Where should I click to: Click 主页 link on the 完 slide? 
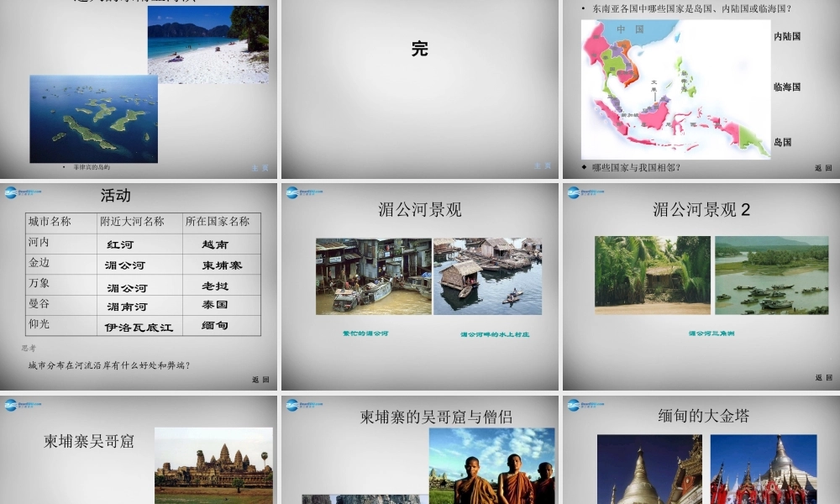point(543,166)
